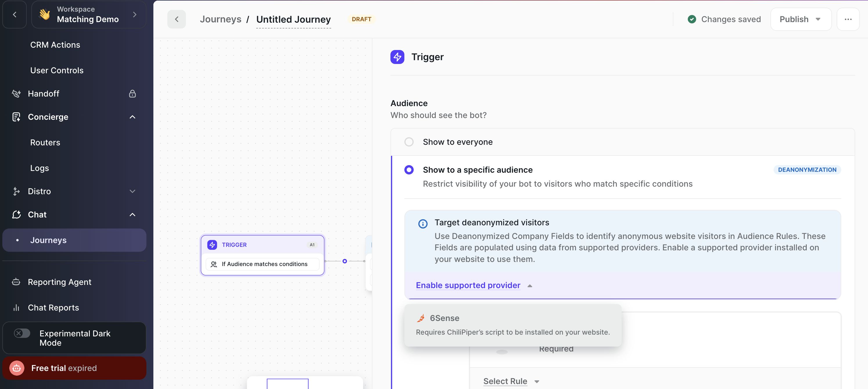Collapse the sidebar with the left chevron
The height and width of the screenshot is (389, 868).
click(15, 15)
